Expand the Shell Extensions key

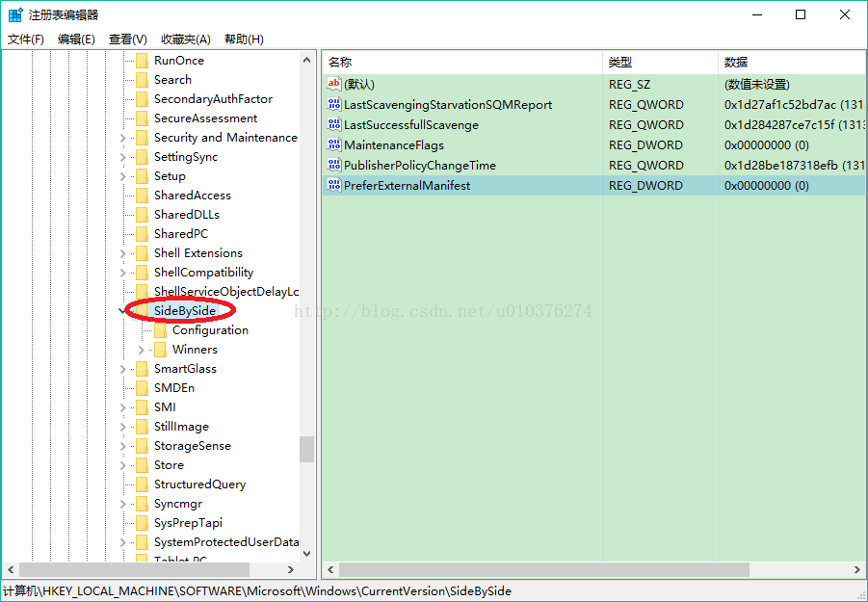[123, 253]
